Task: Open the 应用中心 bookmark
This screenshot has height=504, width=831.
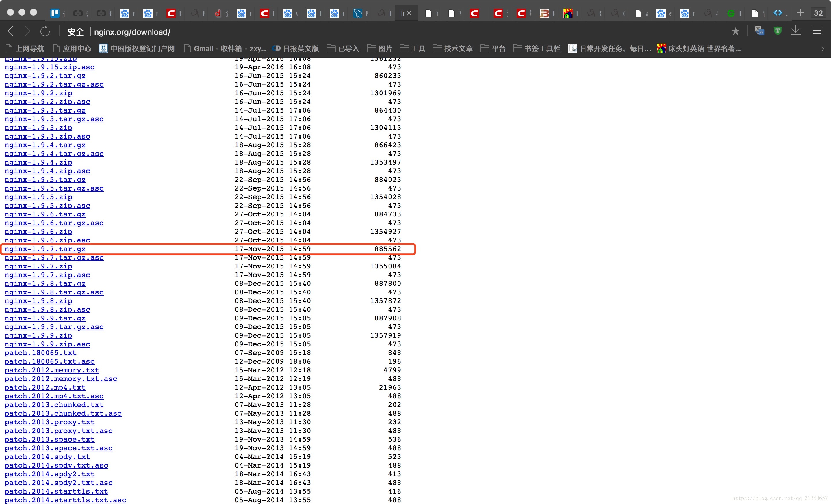Action: point(72,48)
